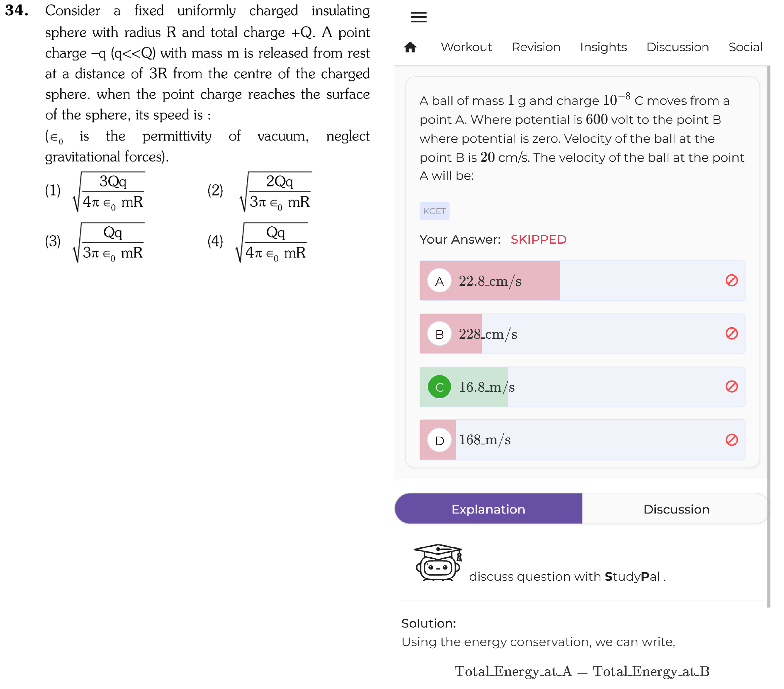Switch to the Revision tab

tap(536, 47)
